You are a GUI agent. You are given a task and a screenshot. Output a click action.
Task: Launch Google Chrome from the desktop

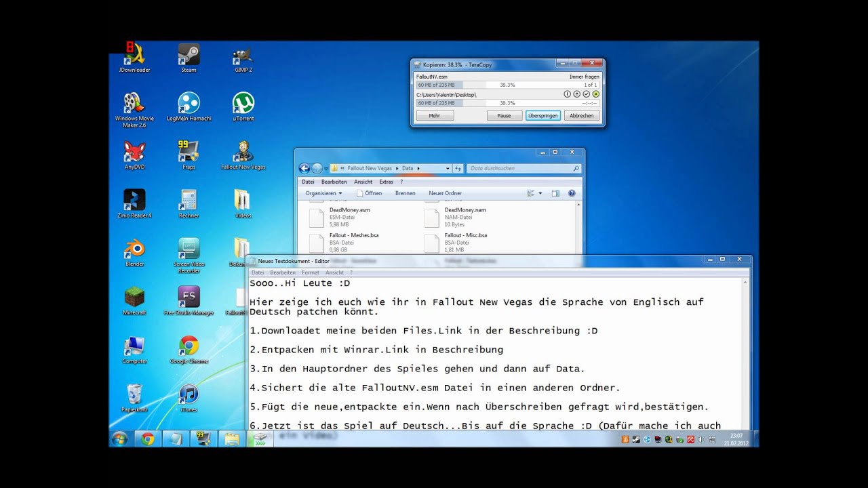189,350
